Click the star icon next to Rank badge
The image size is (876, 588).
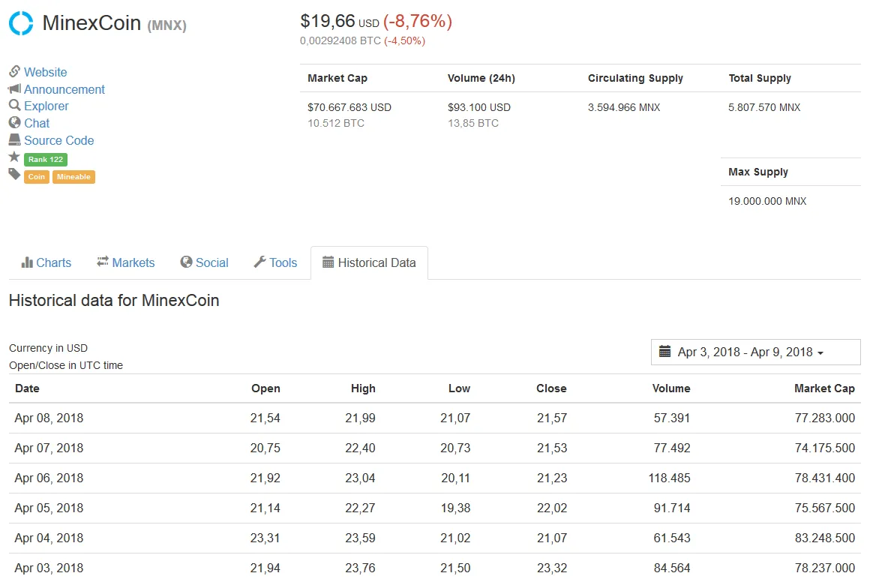pyautogui.click(x=14, y=157)
